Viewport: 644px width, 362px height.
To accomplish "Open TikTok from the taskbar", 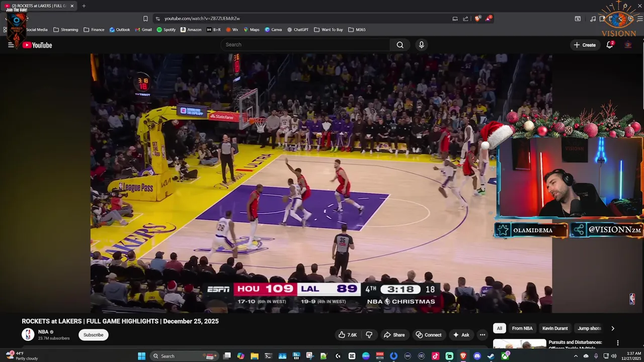I will pyautogui.click(x=435, y=356).
